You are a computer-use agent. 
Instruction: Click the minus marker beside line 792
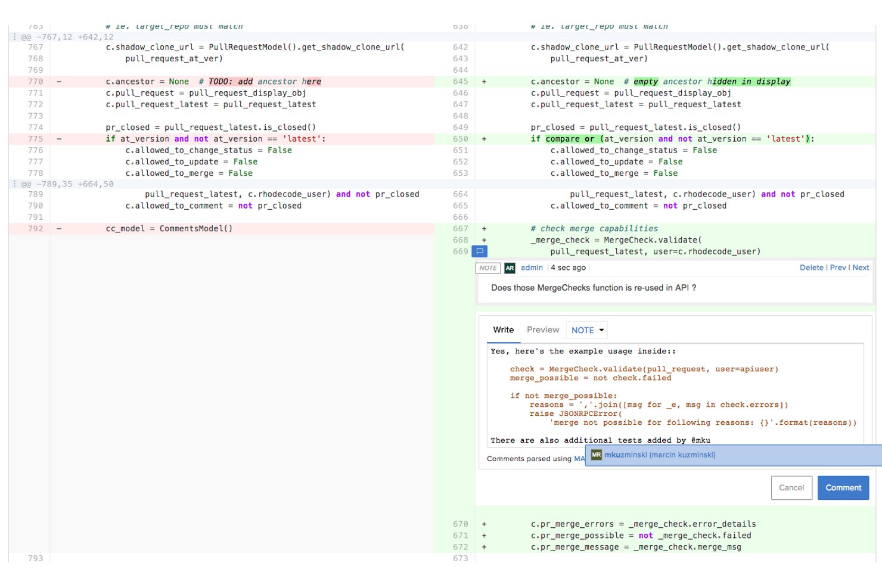59,229
